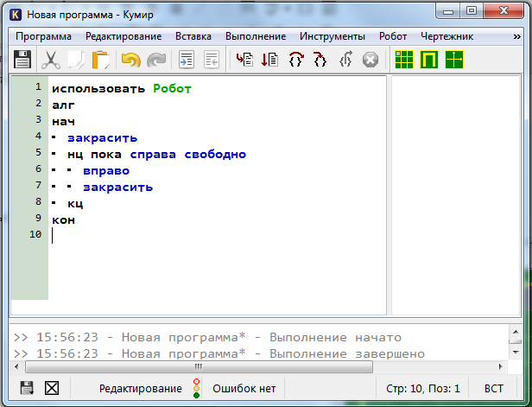Viewport: 532px width, 407px height.
Task: Show the Robot grid window icon
Action: 404,60
